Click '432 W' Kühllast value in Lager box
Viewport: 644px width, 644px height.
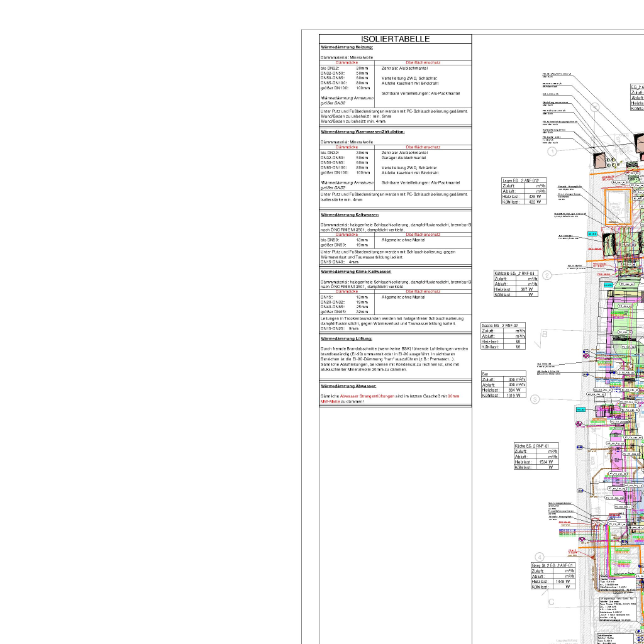[535, 202]
